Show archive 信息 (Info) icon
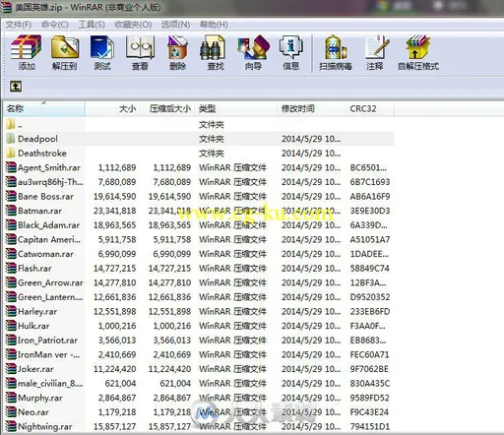Screen dimensions: 504x435 290,52
